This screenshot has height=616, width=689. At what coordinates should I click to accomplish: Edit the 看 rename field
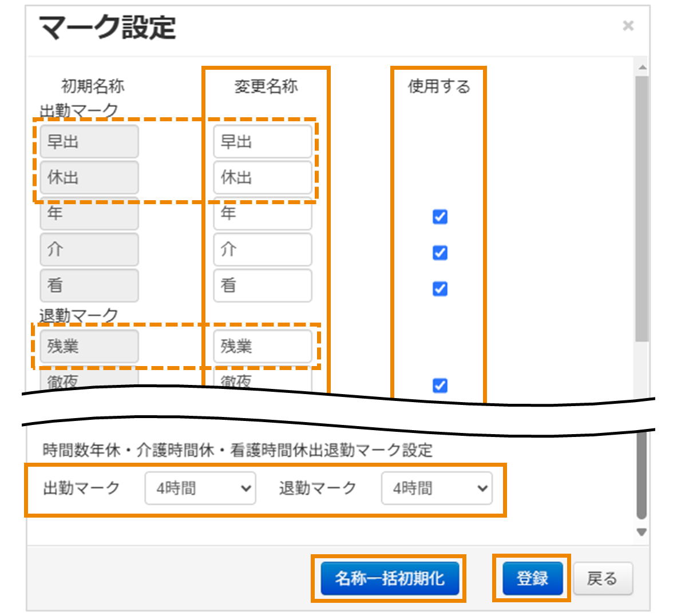(262, 285)
